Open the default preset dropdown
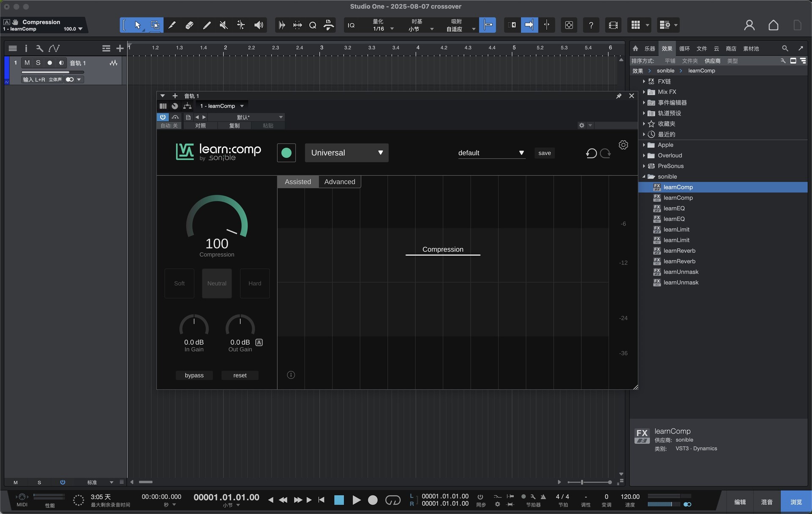The width and height of the screenshot is (812, 514). [491, 153]
